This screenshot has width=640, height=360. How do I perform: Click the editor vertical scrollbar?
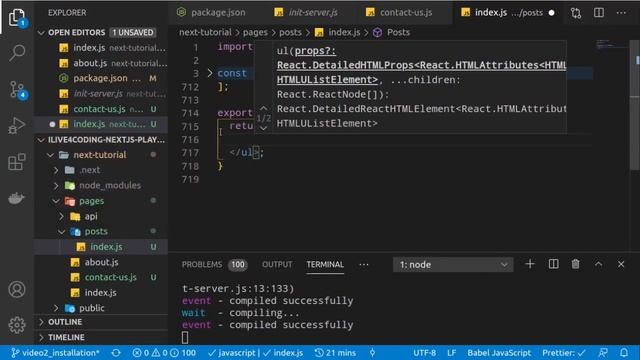pos(635,106)
